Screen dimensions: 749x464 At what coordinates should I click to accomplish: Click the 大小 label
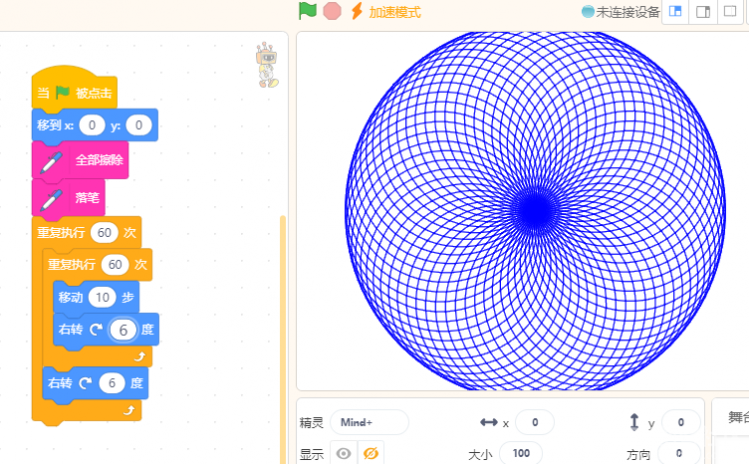(480, 454)
